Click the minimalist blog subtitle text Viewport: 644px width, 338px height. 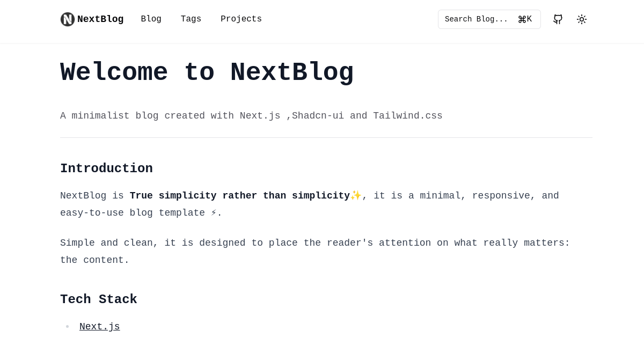(x=251, y=116)
